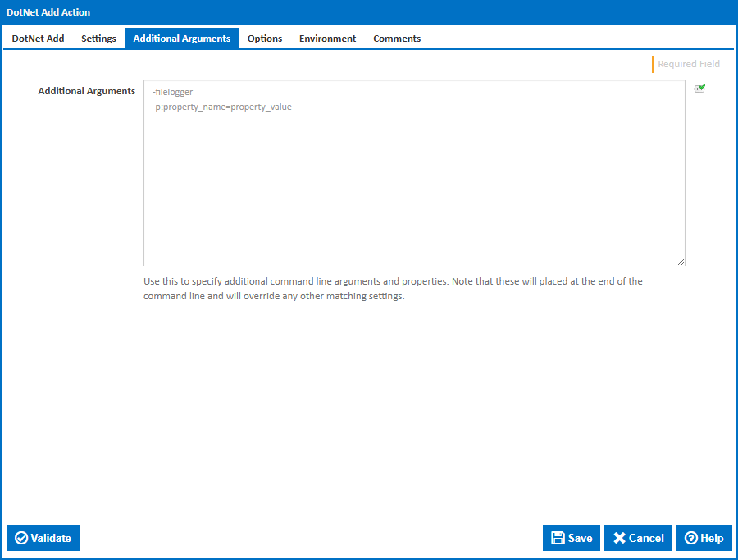
Task: Switch to the Settings tab
Action: coord(98,38)
